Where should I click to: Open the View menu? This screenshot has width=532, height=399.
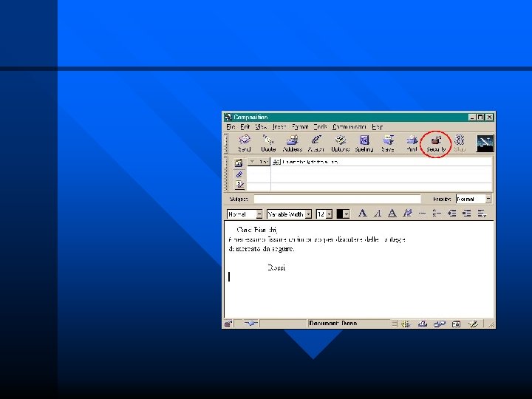pos(261,127)
